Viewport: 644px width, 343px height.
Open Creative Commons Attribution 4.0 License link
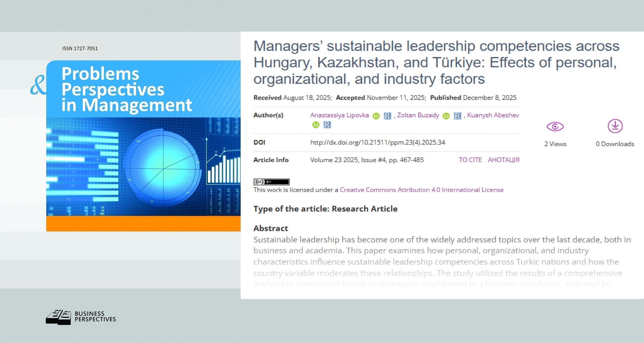(422, 190)
